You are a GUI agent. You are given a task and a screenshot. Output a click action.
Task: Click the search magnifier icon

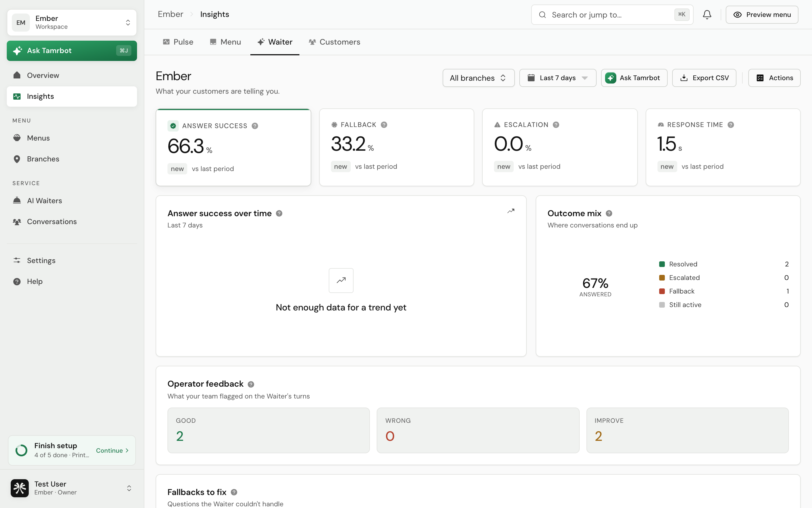pyautogui.click(x=542, y=15)
